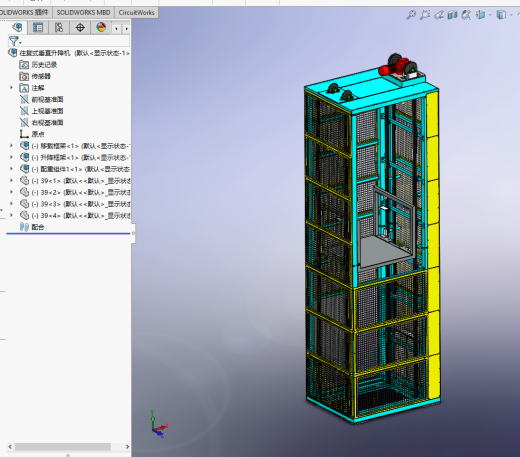Viewport: 520px width, 457px height.
Task: Click the tree filter funnel icon
Action: pos(13,41)
